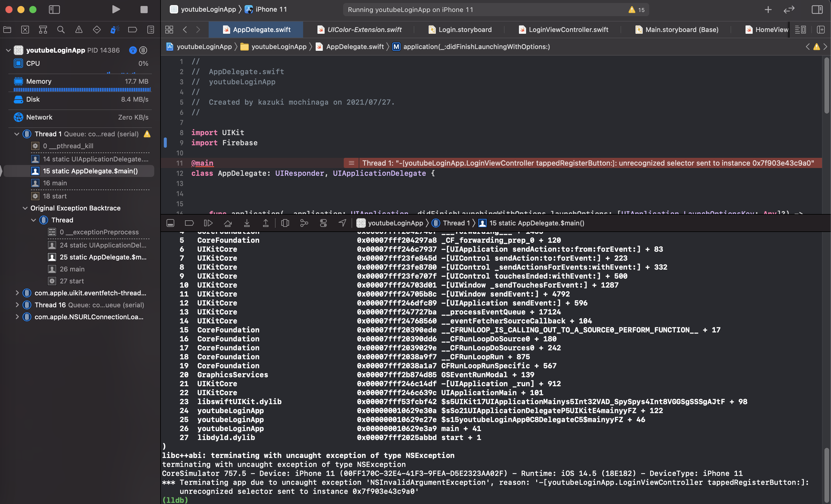
Task: Open the editor options lines icon
Action: click(x=800, y=30)
